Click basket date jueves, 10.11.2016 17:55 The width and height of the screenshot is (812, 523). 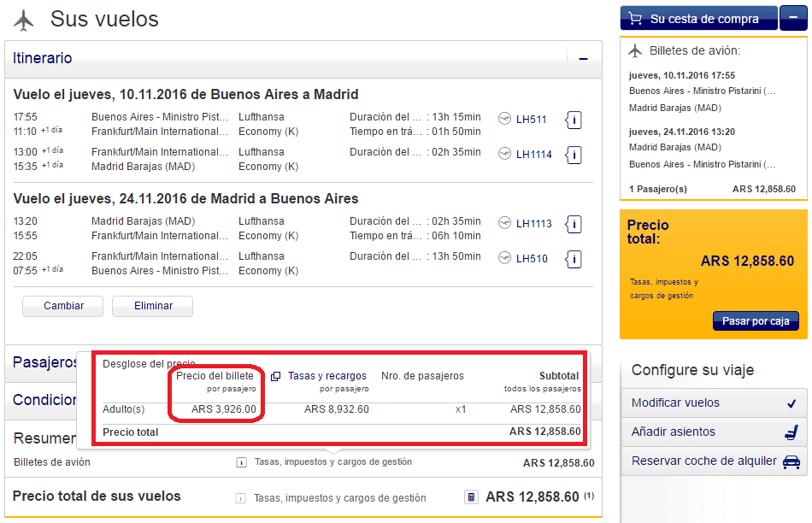(x=681, y=75)
